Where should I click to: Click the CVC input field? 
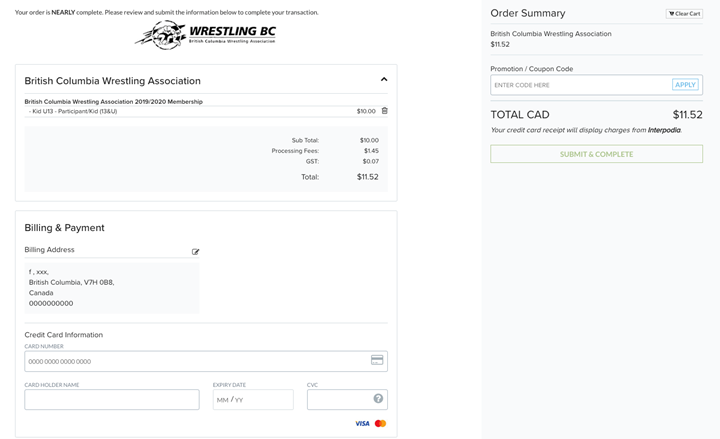click(338, 399)
